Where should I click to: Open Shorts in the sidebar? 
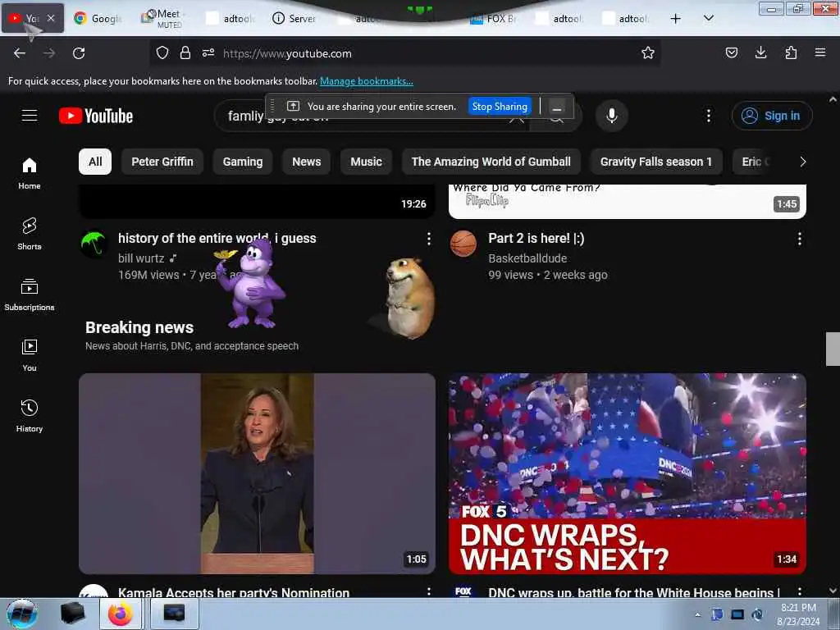click(x=30, y=234)
